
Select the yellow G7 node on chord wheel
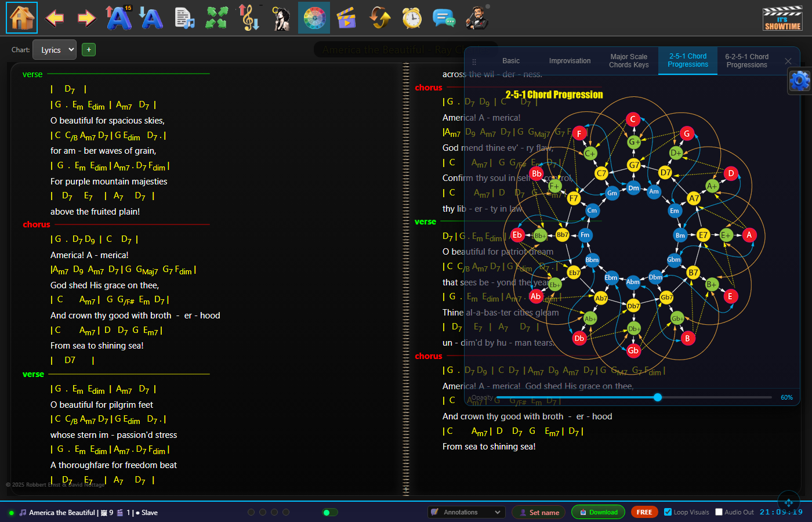635,165
